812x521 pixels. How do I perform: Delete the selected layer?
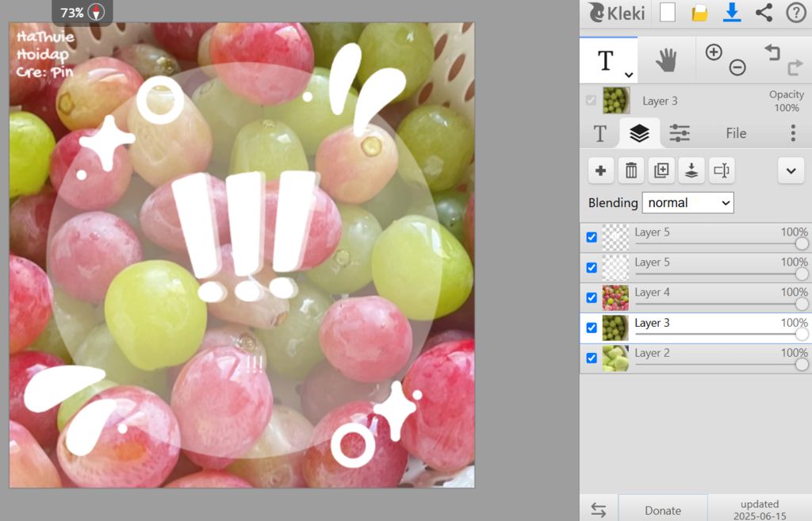point(630,170)
